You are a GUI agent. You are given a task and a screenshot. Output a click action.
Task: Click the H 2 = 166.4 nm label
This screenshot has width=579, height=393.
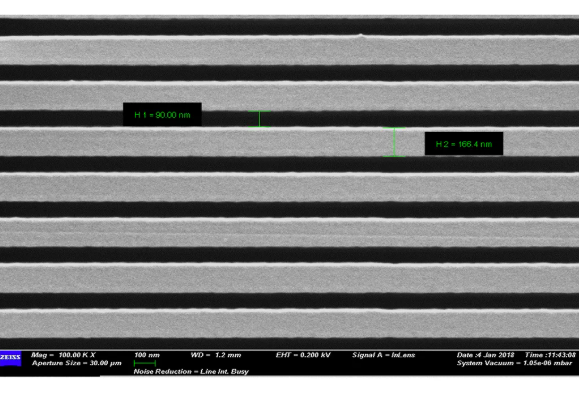pyautogui.click(x=464, y=144)
